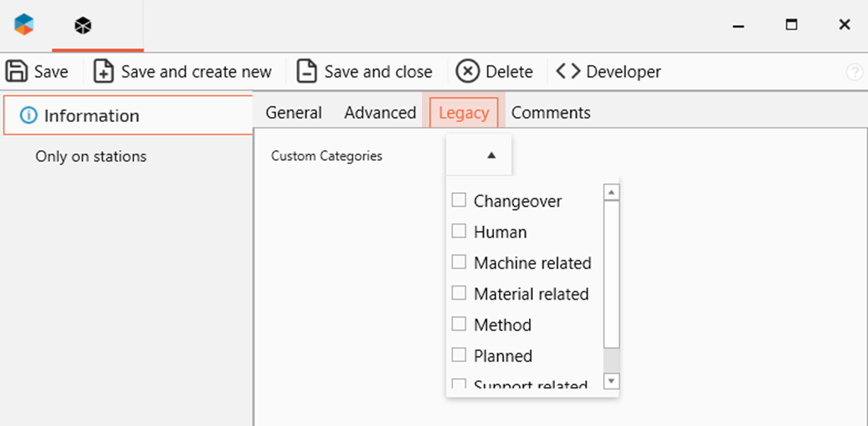Select the Information sidebar section
The image size is (868, 426).
pyautogui.click(x=91, y=116)
